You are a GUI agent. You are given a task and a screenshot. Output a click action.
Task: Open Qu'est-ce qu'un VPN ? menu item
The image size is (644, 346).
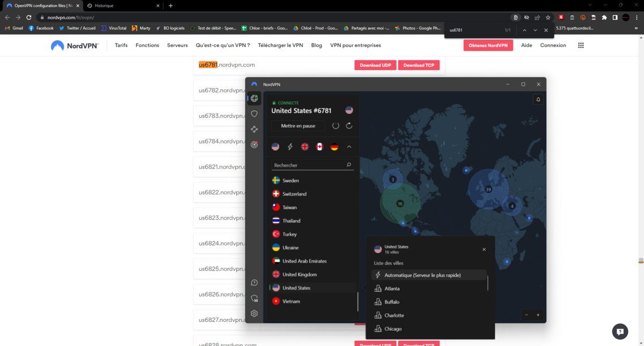tap(223, 45)
